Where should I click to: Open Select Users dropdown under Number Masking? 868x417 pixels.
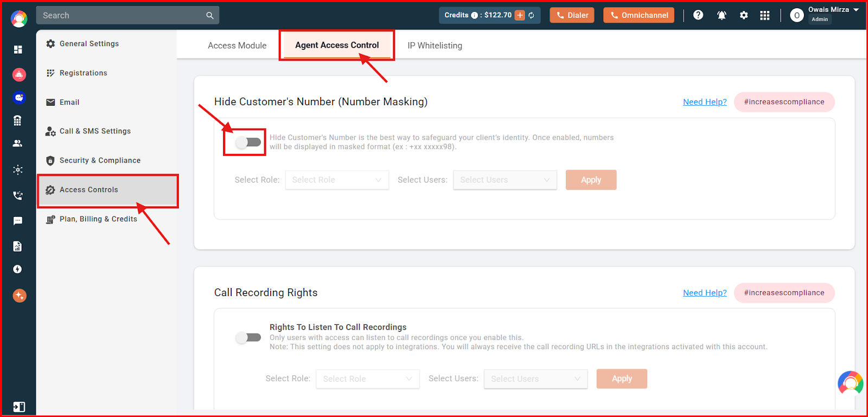pos(505,180)
